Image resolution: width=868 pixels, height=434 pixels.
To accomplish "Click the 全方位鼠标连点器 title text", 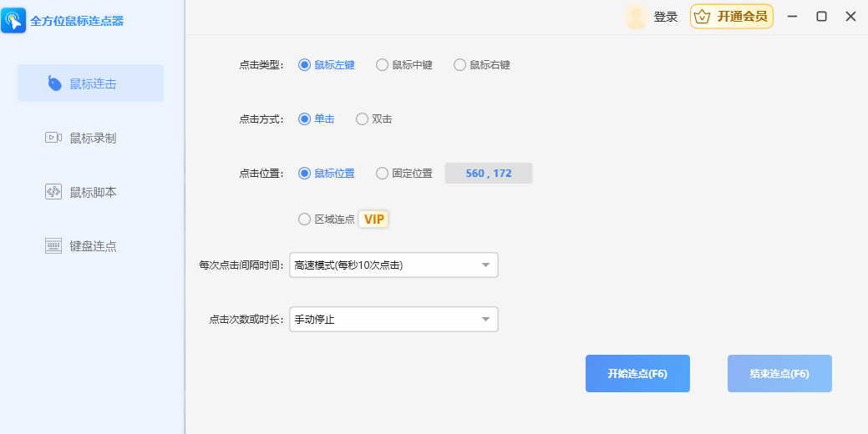I will click(x=77, y=22).
